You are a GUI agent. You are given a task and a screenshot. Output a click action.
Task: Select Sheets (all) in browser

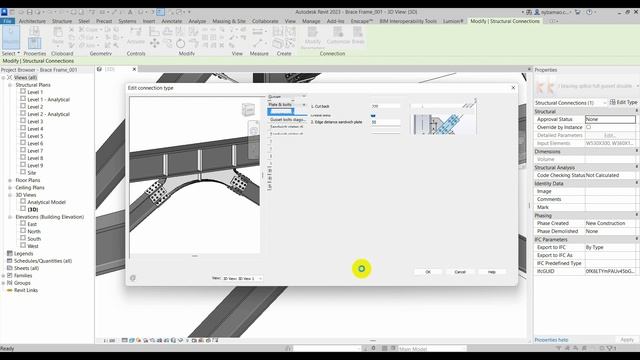tap(27, 268)
